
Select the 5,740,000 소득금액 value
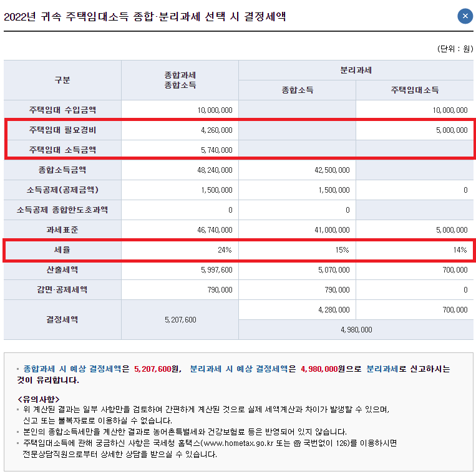click(x=216, y=150)
